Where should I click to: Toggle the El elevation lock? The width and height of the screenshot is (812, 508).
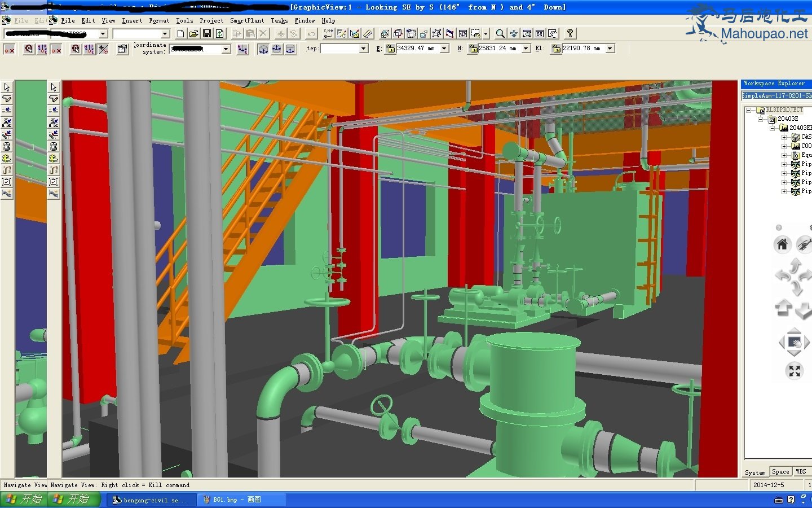[x=556, y=49]
